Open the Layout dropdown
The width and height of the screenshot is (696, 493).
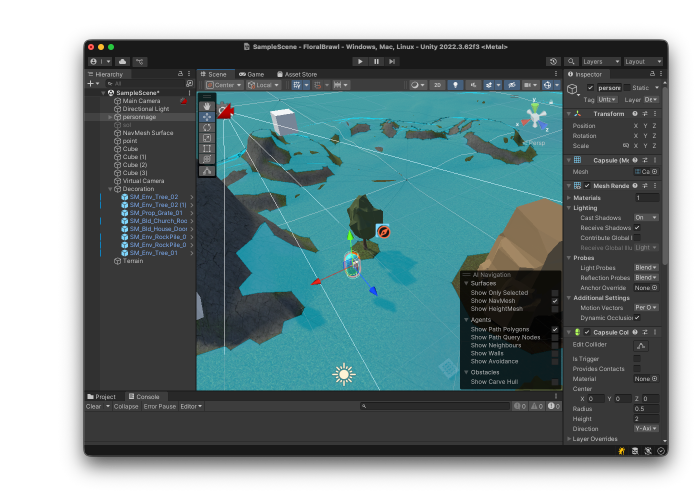click(643, 62)
